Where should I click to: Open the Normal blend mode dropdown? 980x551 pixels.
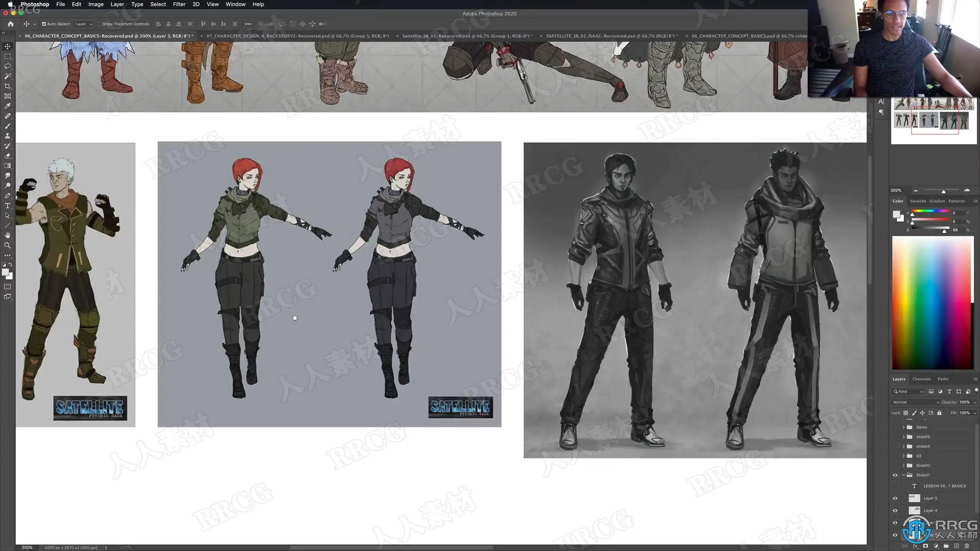coord(916,402)
